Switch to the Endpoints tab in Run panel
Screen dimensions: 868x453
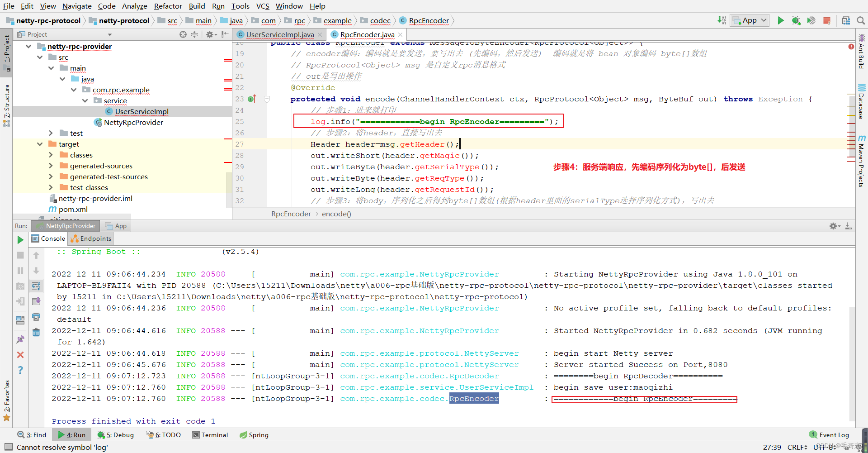[x=91, y=238]
